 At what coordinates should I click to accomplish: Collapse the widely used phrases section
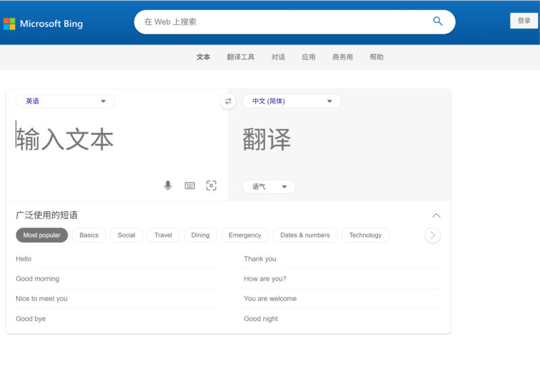pyautogui.click(x=436, y=215)
